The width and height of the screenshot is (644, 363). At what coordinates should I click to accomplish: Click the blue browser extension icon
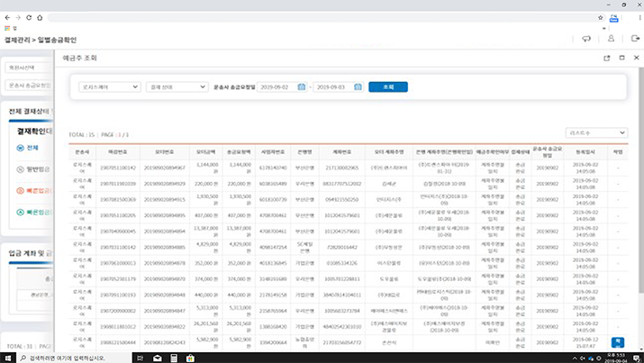(613, 18)
